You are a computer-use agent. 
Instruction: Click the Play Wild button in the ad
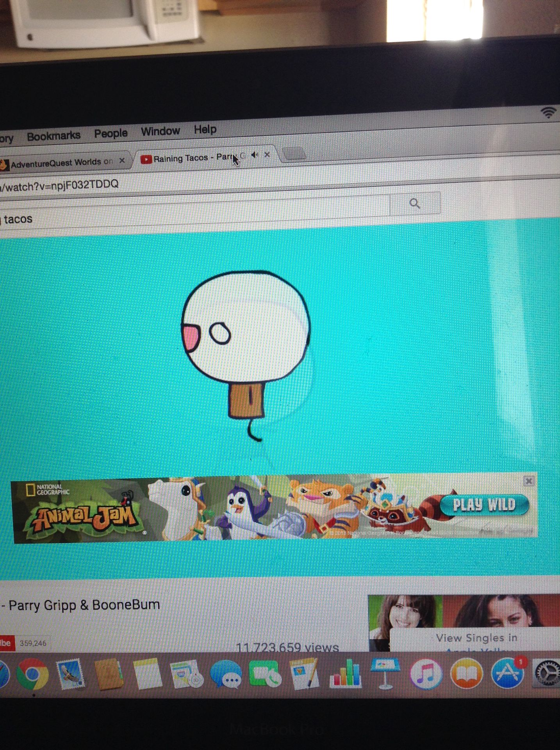point(484,505)
